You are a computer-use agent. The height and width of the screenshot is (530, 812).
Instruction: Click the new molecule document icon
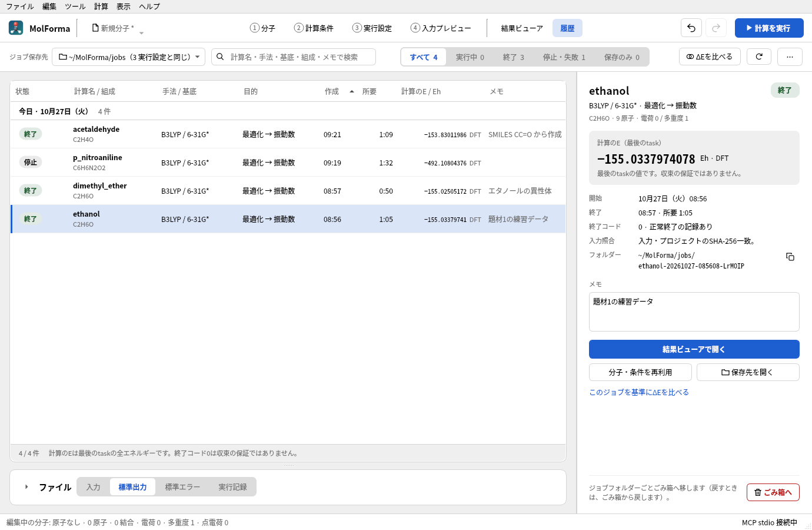[x=95, y=28]
